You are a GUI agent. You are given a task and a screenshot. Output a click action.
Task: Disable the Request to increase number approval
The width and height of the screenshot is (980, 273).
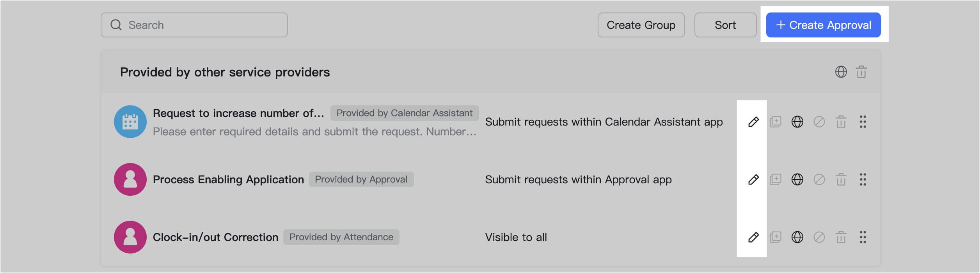click(819, 122)
